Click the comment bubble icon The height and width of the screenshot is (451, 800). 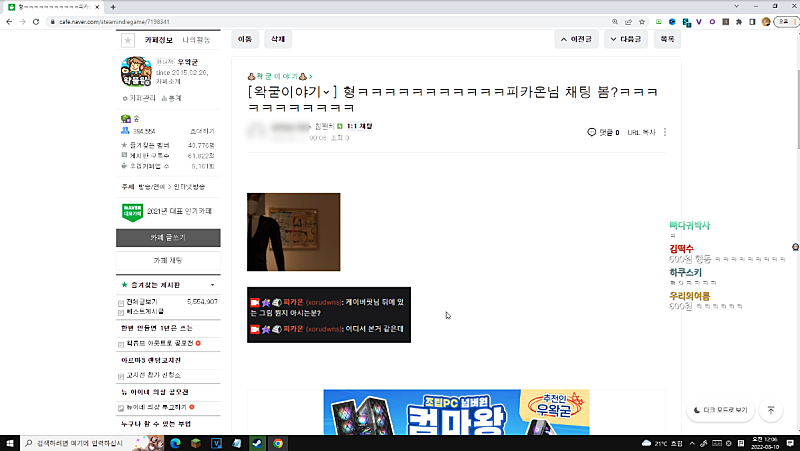click(x=592, y=132)
